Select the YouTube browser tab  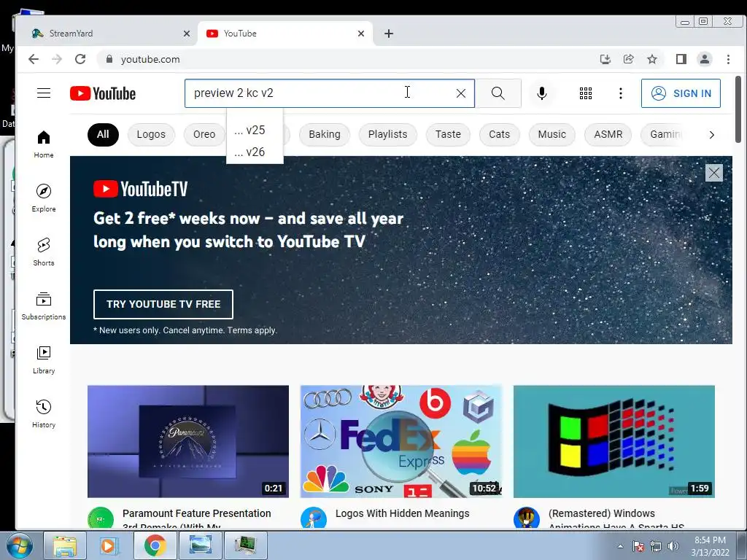point(285,34)
